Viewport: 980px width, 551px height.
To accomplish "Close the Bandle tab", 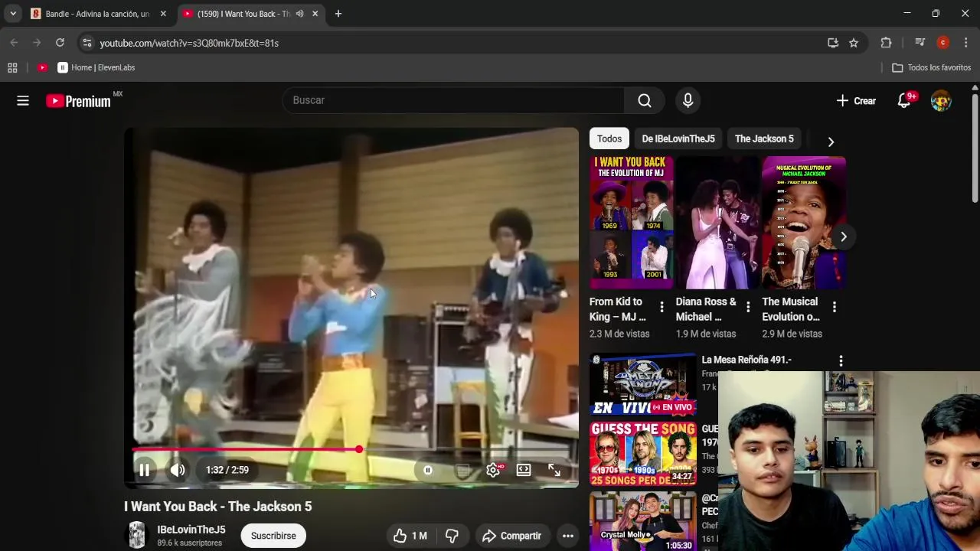I will click(163, 14).
